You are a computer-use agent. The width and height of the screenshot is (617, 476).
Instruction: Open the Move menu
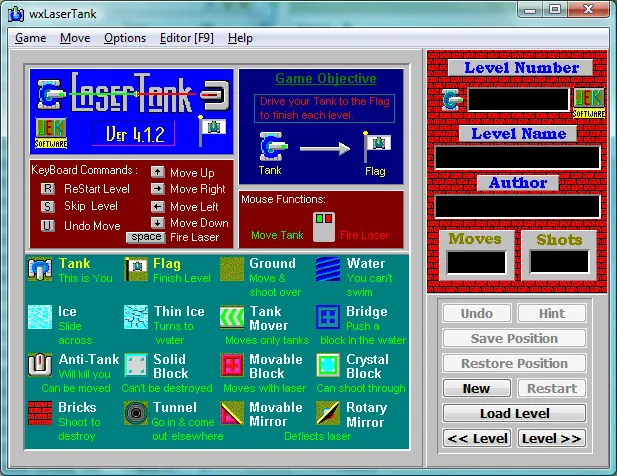75,38
